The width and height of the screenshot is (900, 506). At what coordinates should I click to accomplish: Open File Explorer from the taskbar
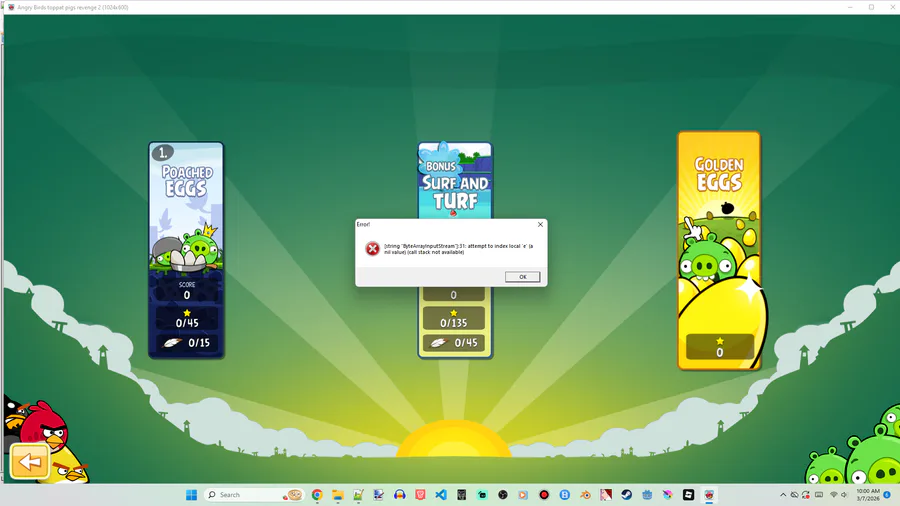click(x=338, y=495)
